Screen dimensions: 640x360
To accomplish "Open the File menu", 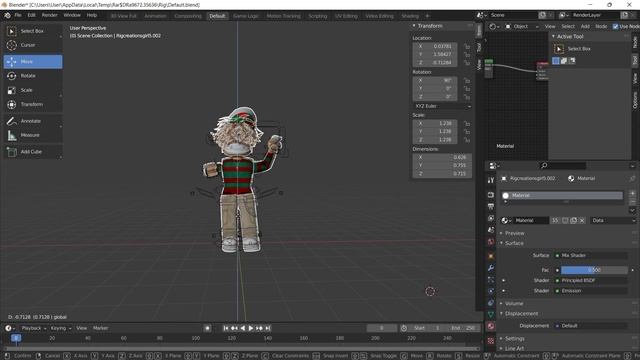I will pos(18,16).
